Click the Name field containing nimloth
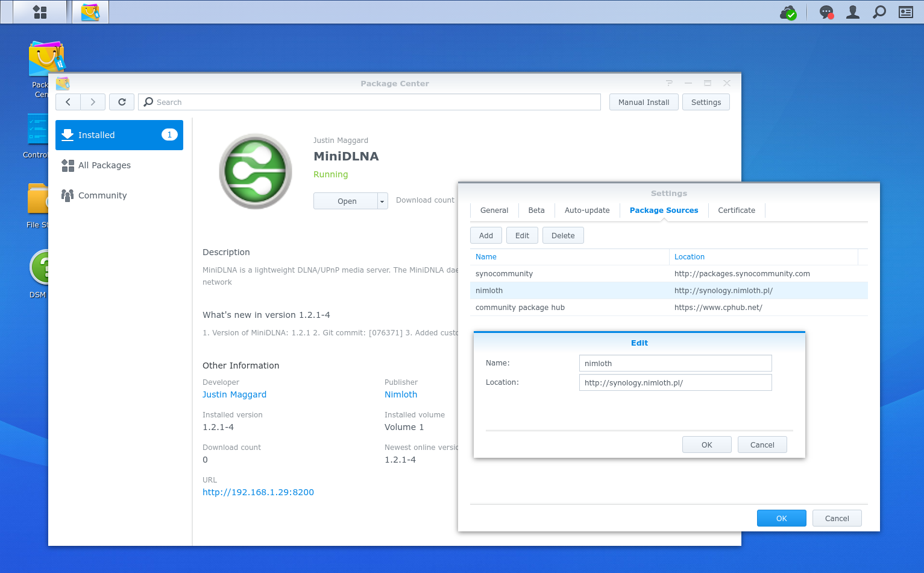 tap(676, 363)
